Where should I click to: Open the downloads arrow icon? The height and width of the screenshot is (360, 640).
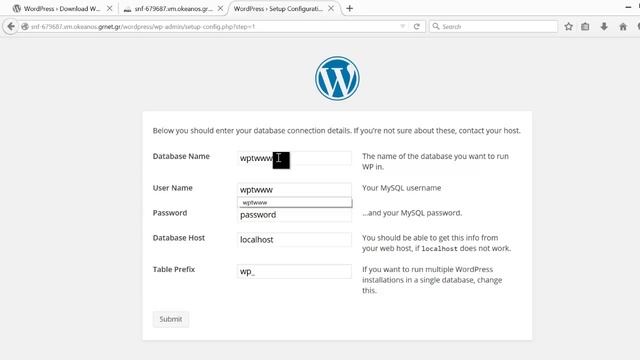pos(604,27)
